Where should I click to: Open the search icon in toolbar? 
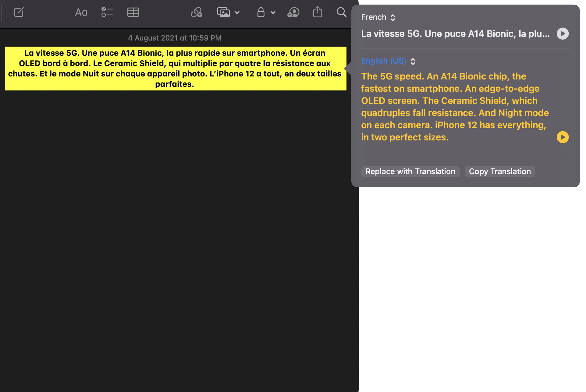point(342,12)
